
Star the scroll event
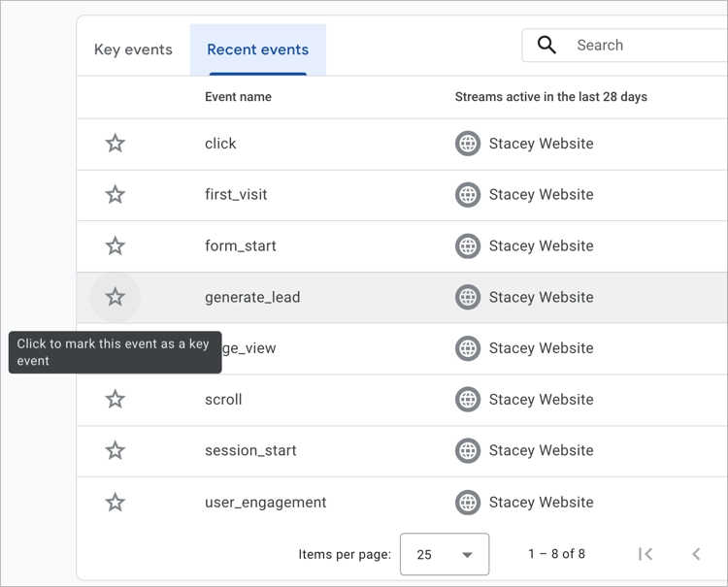pos(116,400)
